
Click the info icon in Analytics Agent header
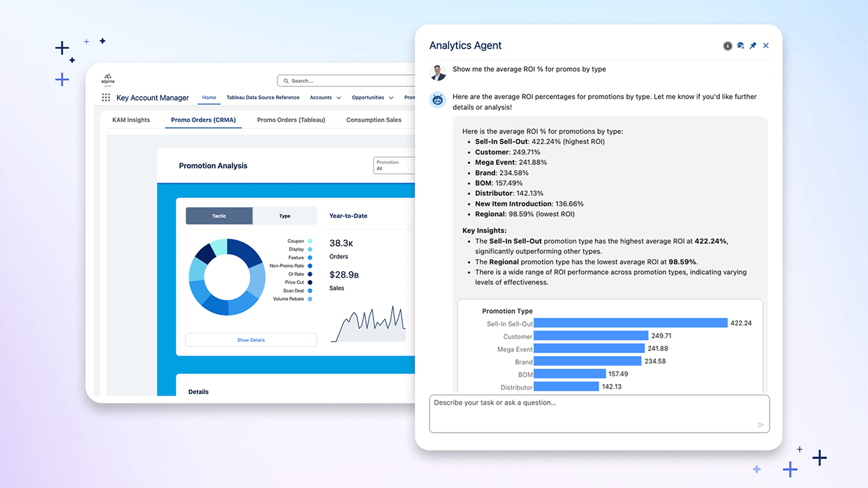click(727, 45)
